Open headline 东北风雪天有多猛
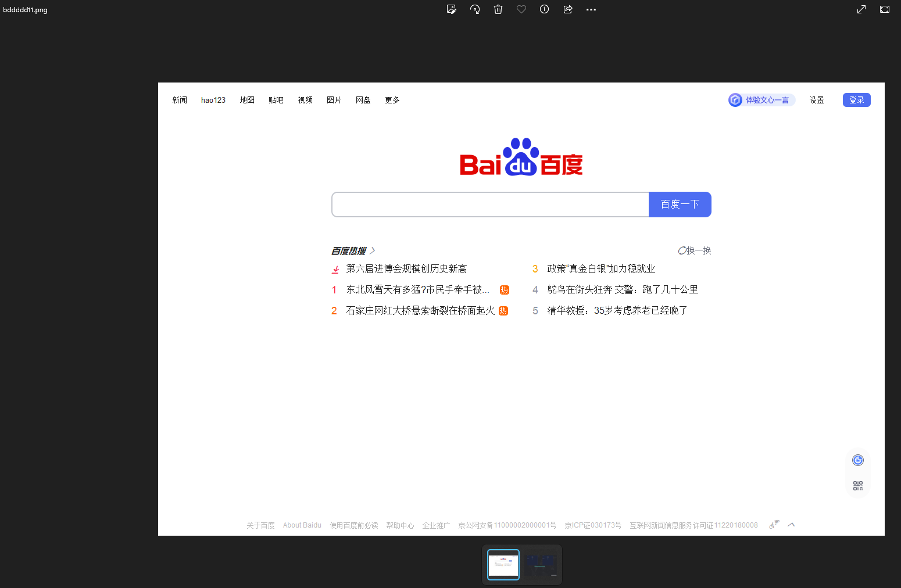 pyautogui.click(x=418, y=289)
